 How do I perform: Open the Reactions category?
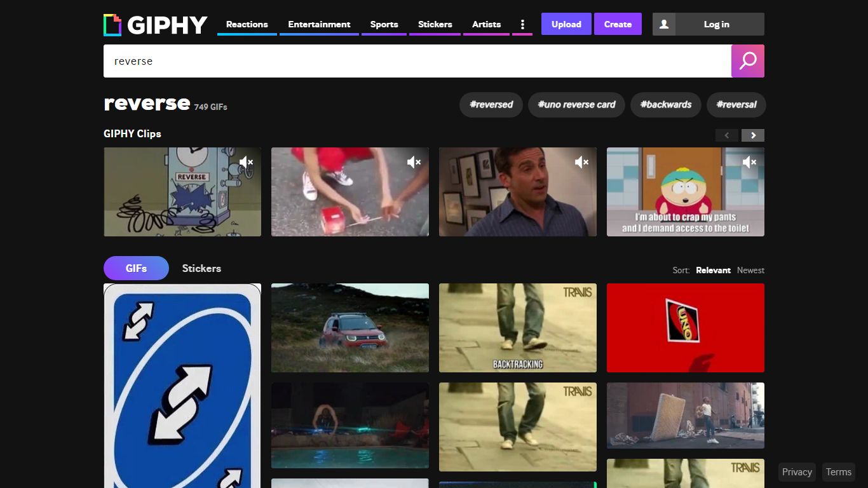coord(247,24)
